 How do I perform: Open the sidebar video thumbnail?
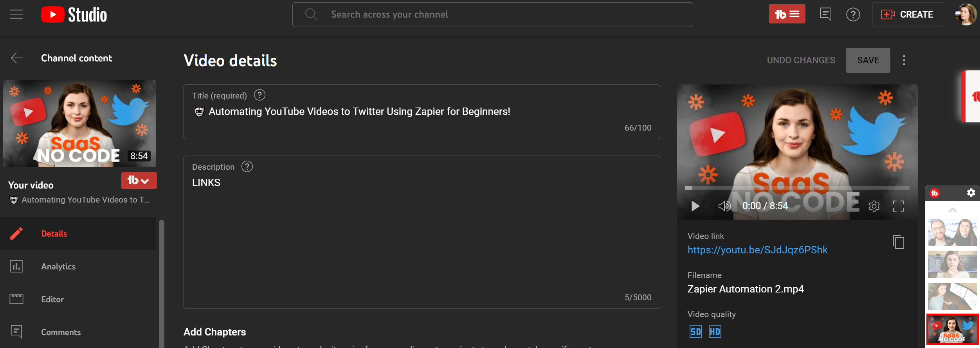(79, 124)
